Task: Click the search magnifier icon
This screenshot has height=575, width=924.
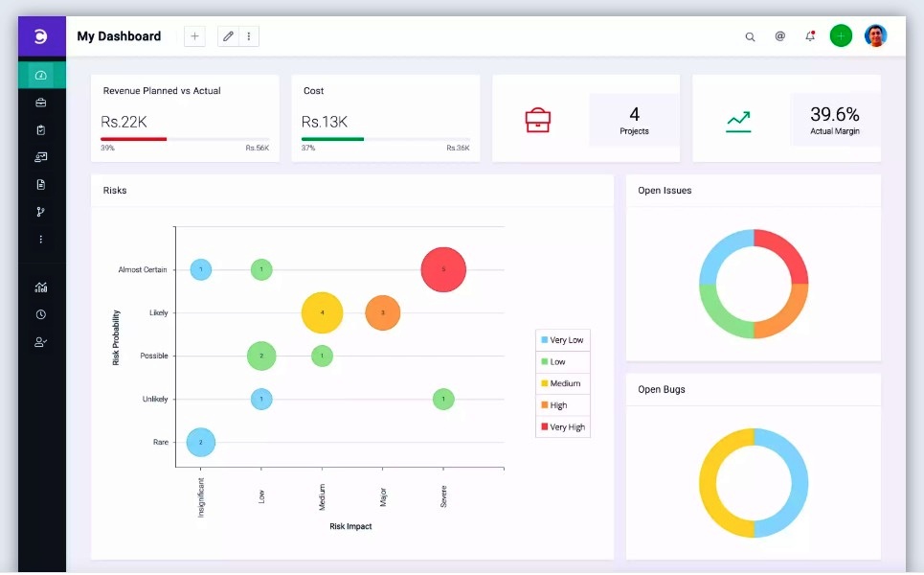Action: click(x=750, y=36)
